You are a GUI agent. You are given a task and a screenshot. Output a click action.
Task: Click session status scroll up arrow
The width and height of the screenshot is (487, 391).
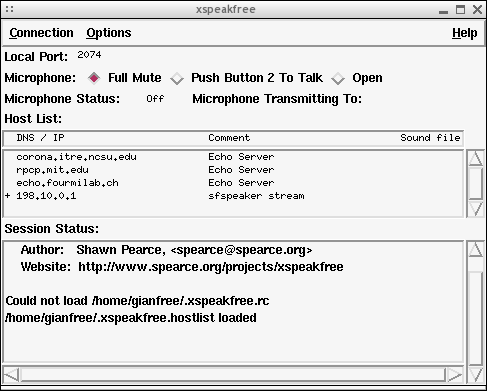(x=475, y=249)
